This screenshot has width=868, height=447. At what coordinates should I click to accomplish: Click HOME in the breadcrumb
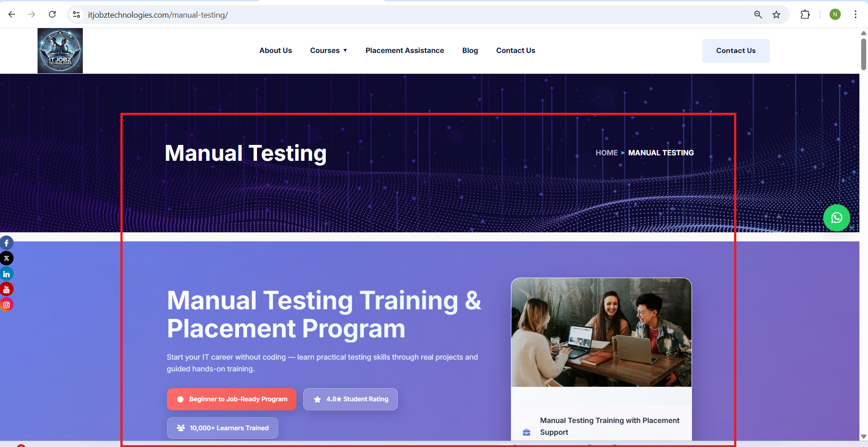point(606,153)
